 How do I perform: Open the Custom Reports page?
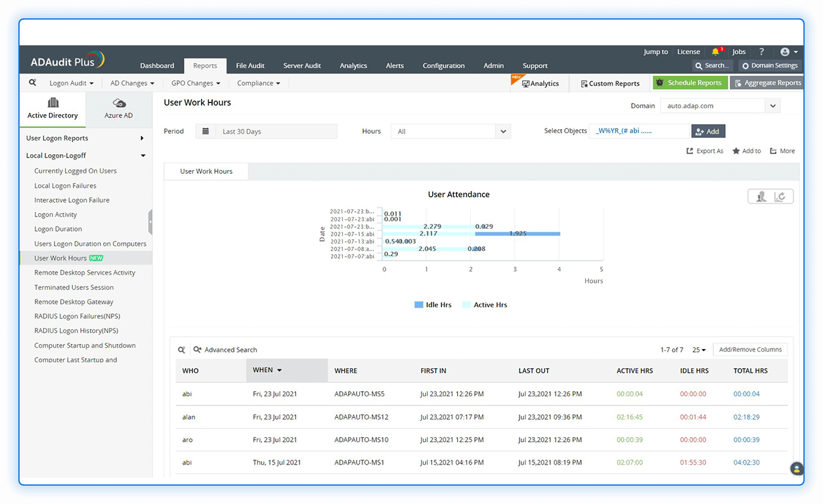pos(610,83)
